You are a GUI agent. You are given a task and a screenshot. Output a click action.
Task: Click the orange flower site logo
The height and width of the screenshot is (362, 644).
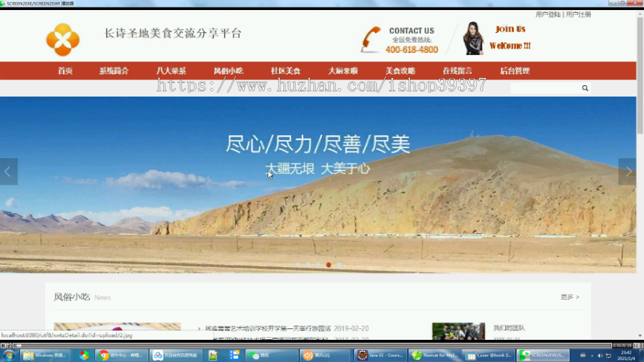coord(63,40)
